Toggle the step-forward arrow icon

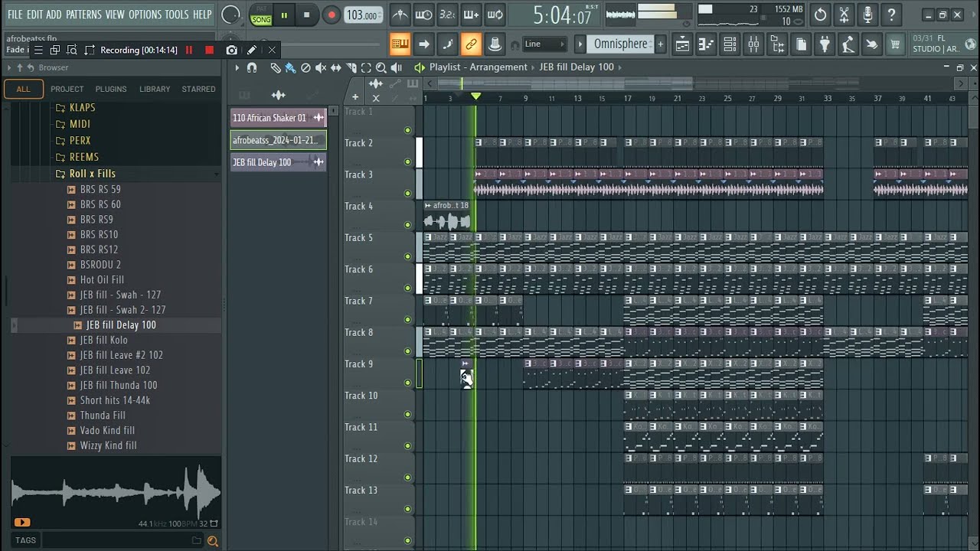click(x=423, y=44)
